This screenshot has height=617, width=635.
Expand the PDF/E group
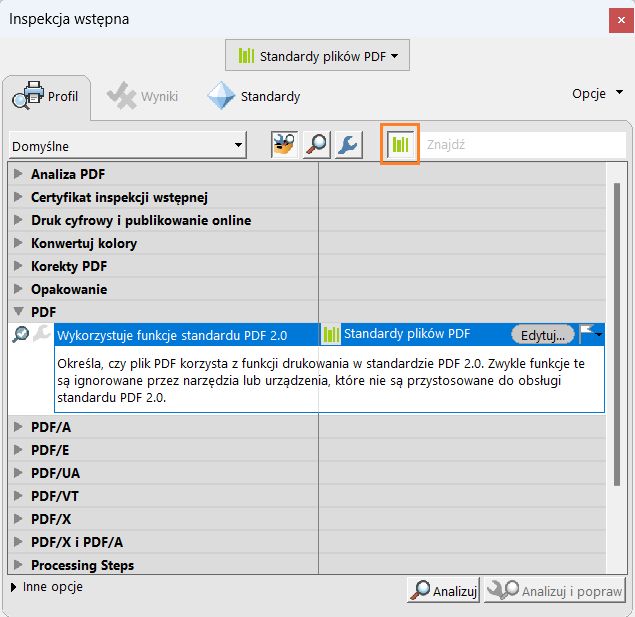[18, 450]
